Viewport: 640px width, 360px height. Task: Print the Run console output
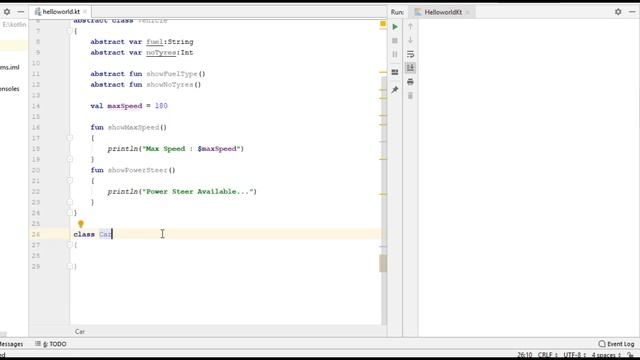pos(410,82)
